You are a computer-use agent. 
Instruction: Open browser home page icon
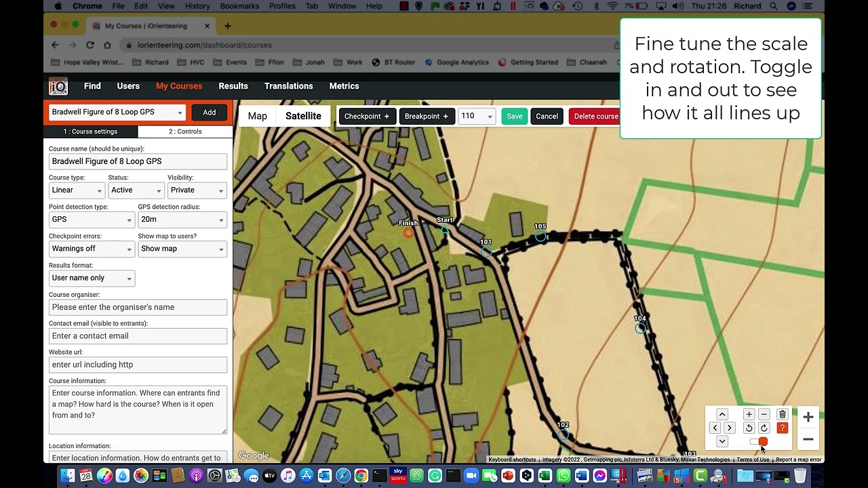(x=107, y=45)
